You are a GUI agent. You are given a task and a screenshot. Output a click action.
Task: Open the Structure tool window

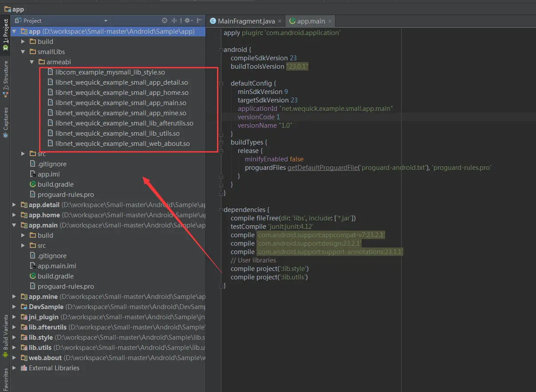(x=5, y=79)
